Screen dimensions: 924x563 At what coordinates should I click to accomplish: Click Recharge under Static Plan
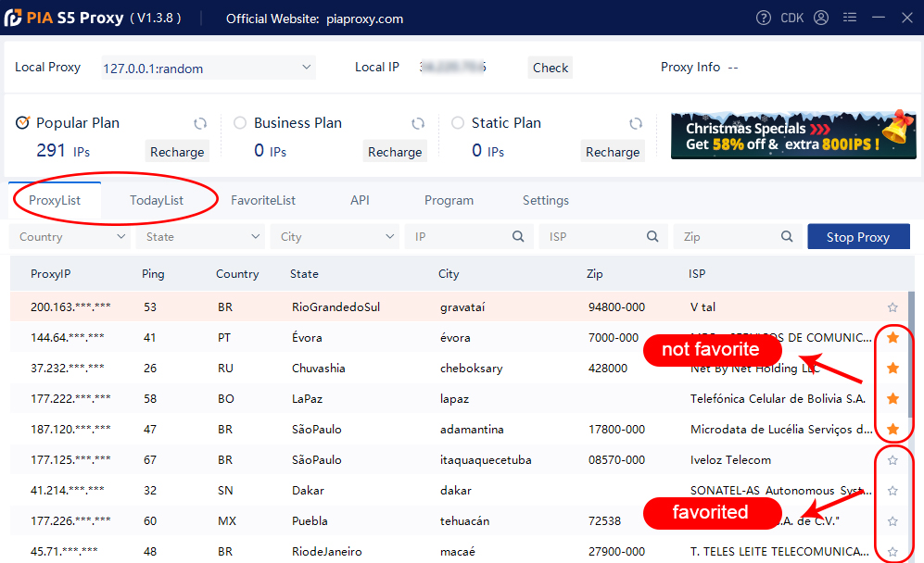(x=613, y=151)
